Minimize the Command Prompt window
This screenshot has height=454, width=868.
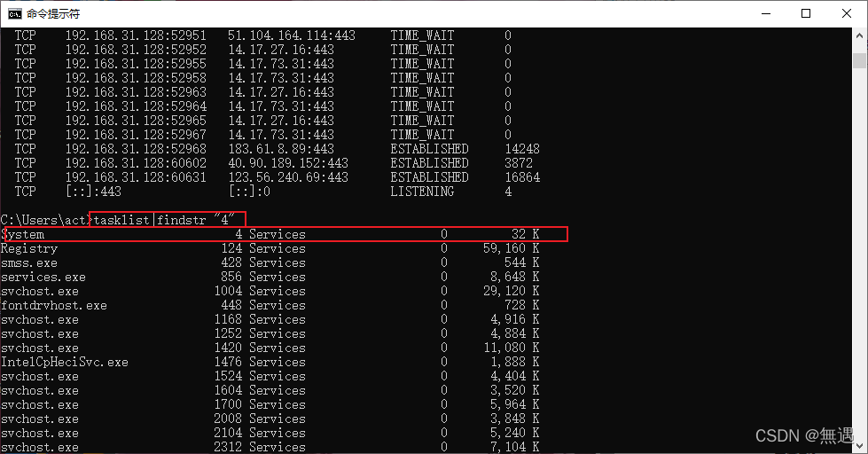pos(766,13)
